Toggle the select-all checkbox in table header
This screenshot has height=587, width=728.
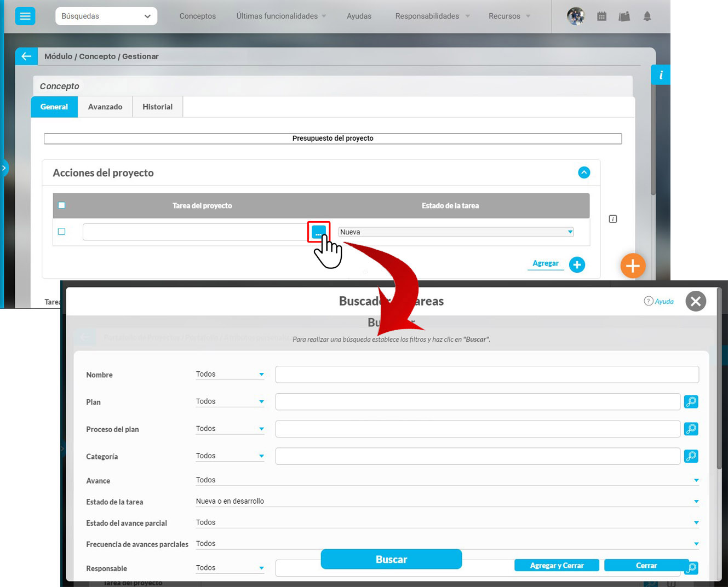click(61, 205)
